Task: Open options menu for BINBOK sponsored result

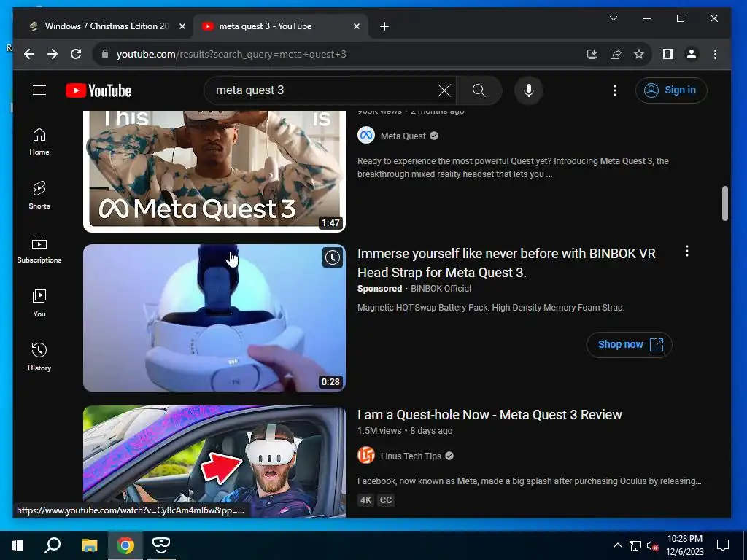Action: click(687, 252)
